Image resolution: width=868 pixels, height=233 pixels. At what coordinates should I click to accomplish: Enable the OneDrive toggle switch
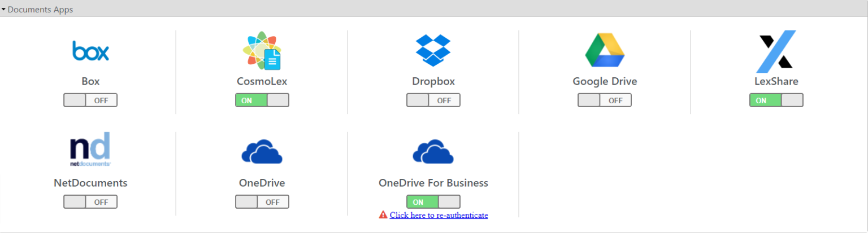pos(262,202)
